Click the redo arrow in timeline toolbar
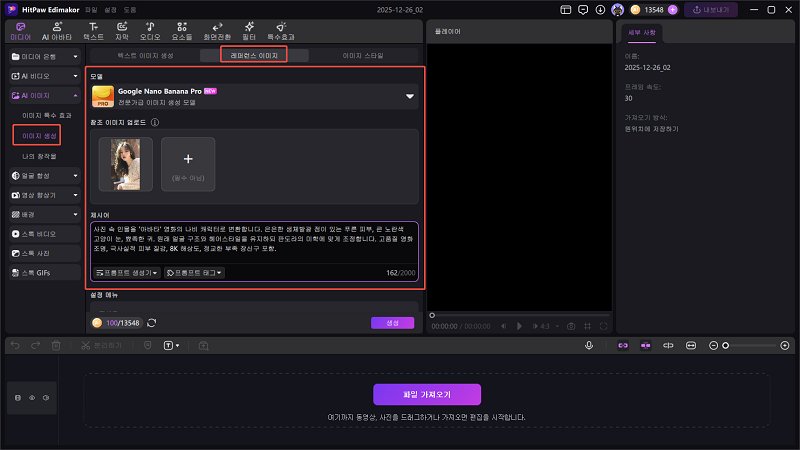800x450 pixels. 35,345
